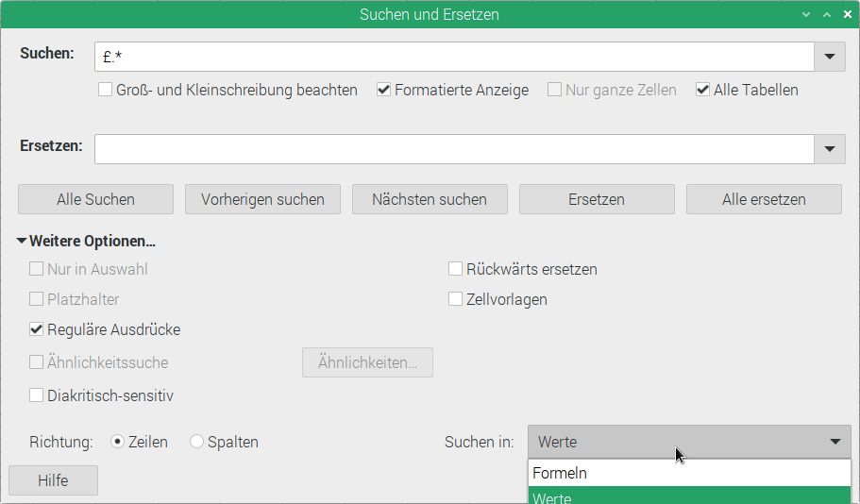Open the Suchen history dropdown arrow
Viewport: 860px width, 504px height.
[x=829, y=57]
